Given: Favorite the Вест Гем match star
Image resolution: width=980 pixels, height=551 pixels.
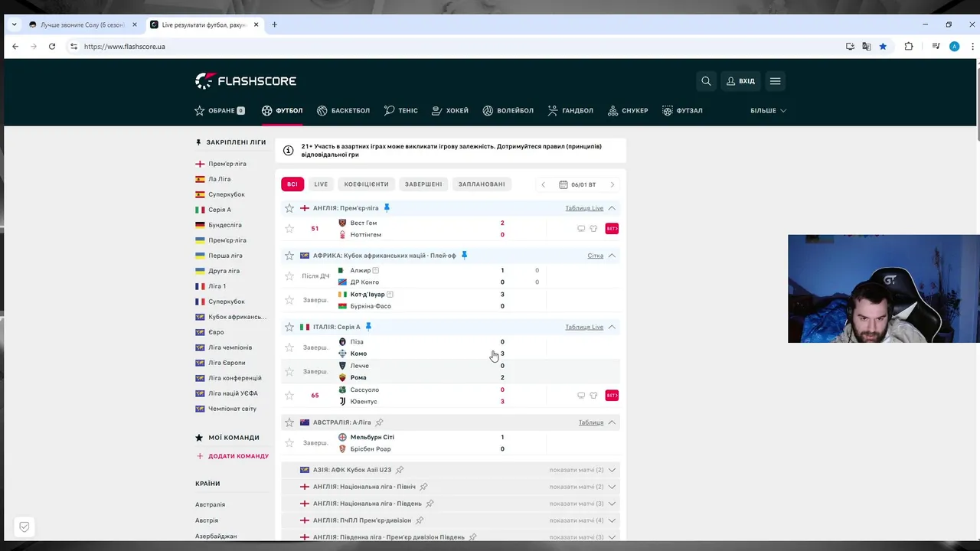Looking at the screenshot, I should click(289, 228).
